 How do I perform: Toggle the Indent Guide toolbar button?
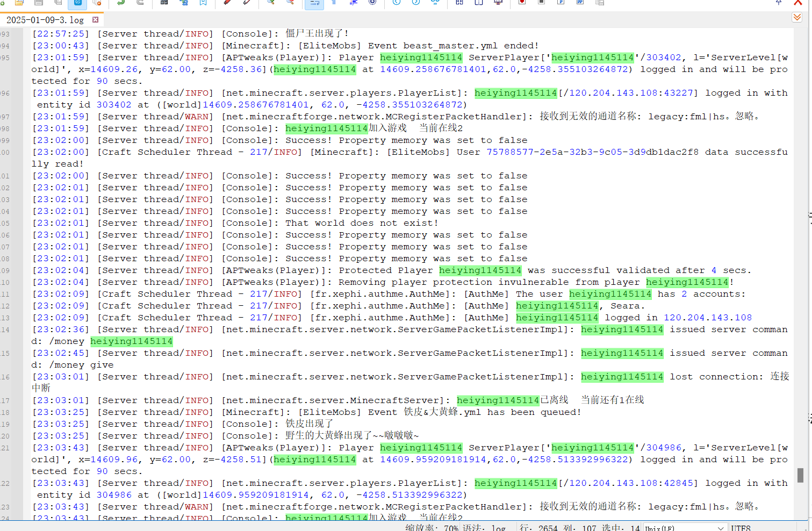coord(353,3)
